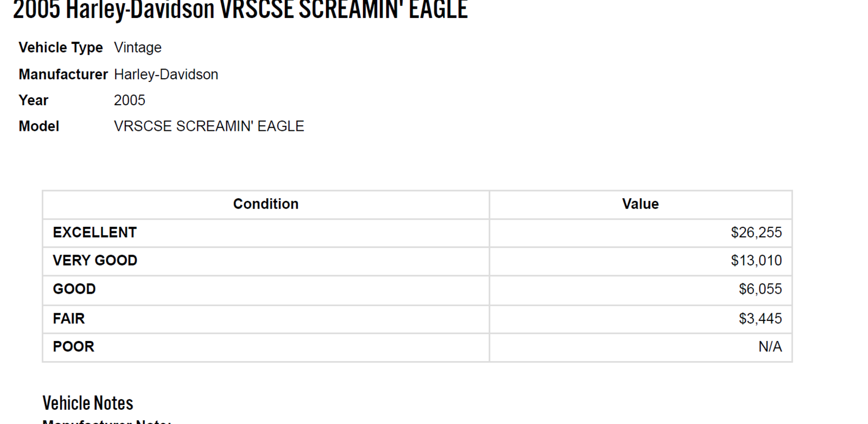Click the Model field label
Screen dimensions: 868x424
[x=39, y=126]
